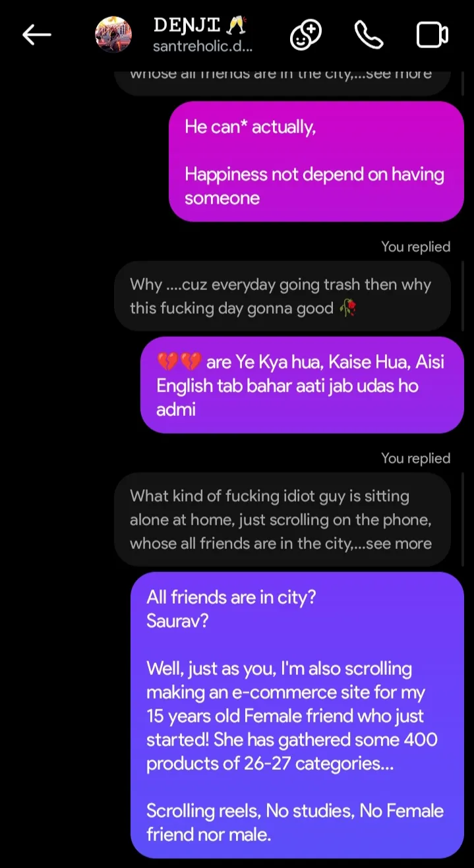Tap the broken heart emojis in message

(x=179, y=362)
